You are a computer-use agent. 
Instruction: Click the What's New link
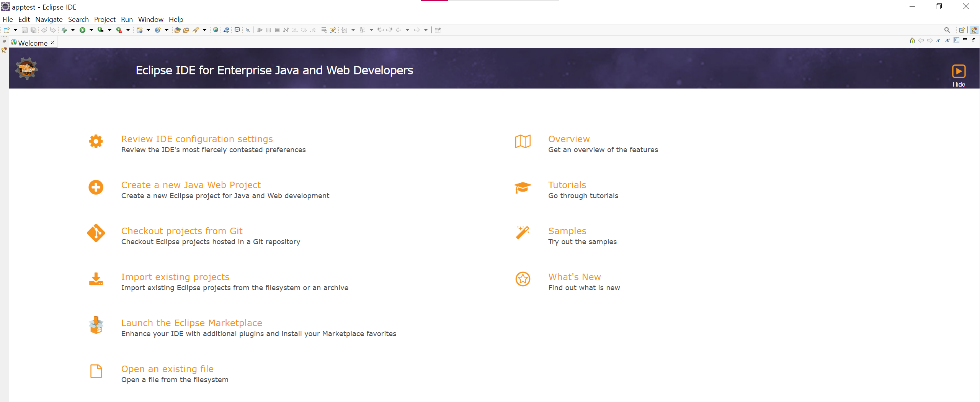pyautogui.click(x=574, y=277)
